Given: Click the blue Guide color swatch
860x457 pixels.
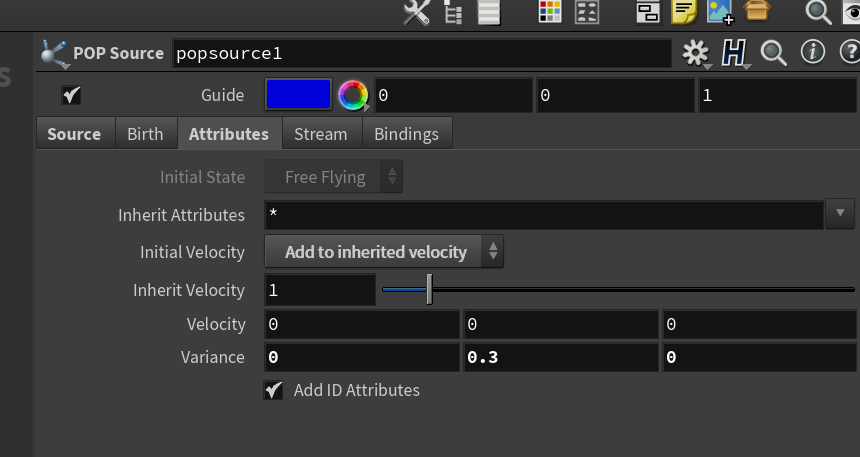Looking at the screenshot, I should (x=298, y=95).
